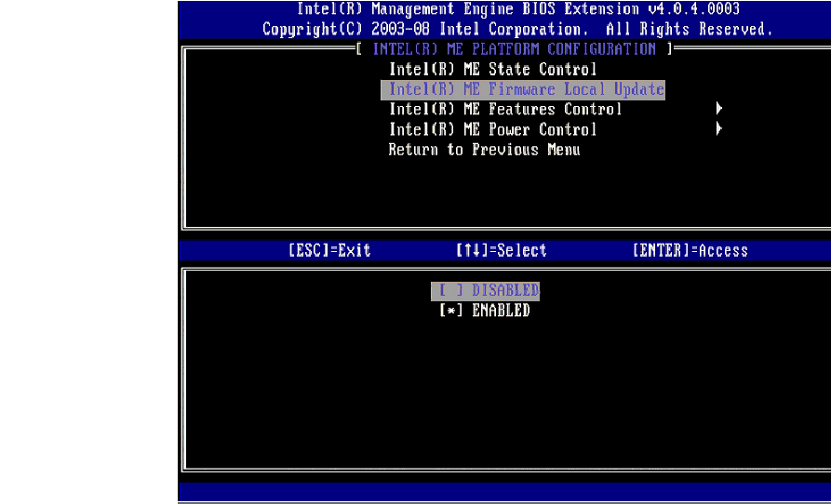Select Intel(R) ME Firmware Local Update entry

coord(526,90)
